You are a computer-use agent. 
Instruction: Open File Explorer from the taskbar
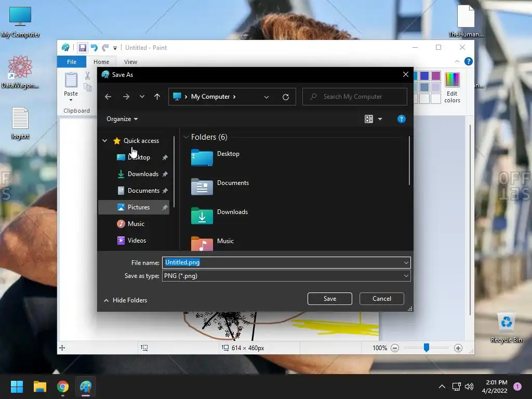(x=39, y=387)
